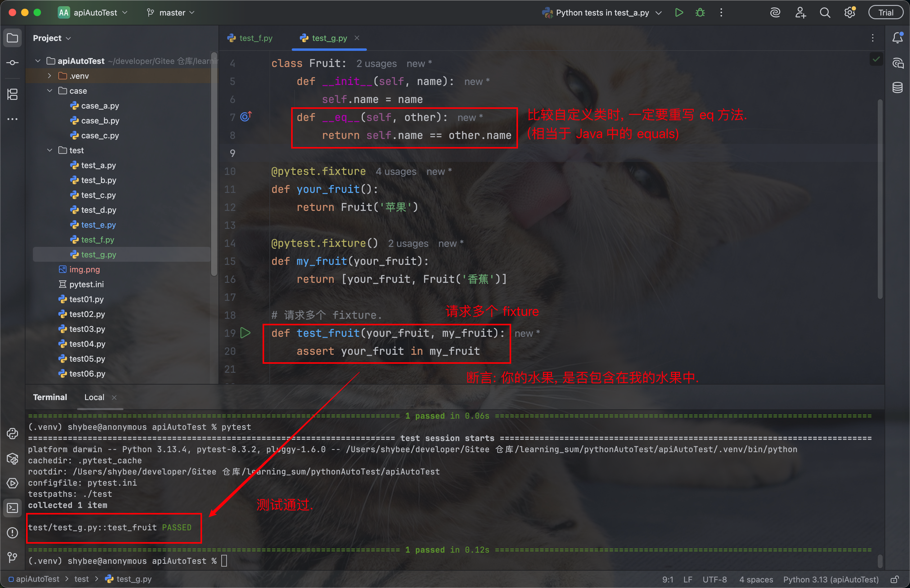Viewport: 910px width, 588px height.
Task: Open the Notifications bell panel
Action: coord(897,38)
